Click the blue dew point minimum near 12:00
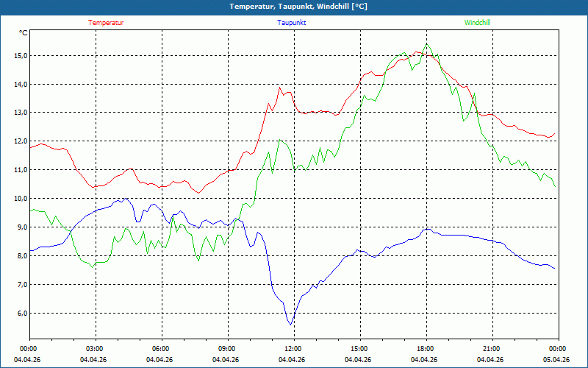 pyautogui.click(x=290, y=325)
